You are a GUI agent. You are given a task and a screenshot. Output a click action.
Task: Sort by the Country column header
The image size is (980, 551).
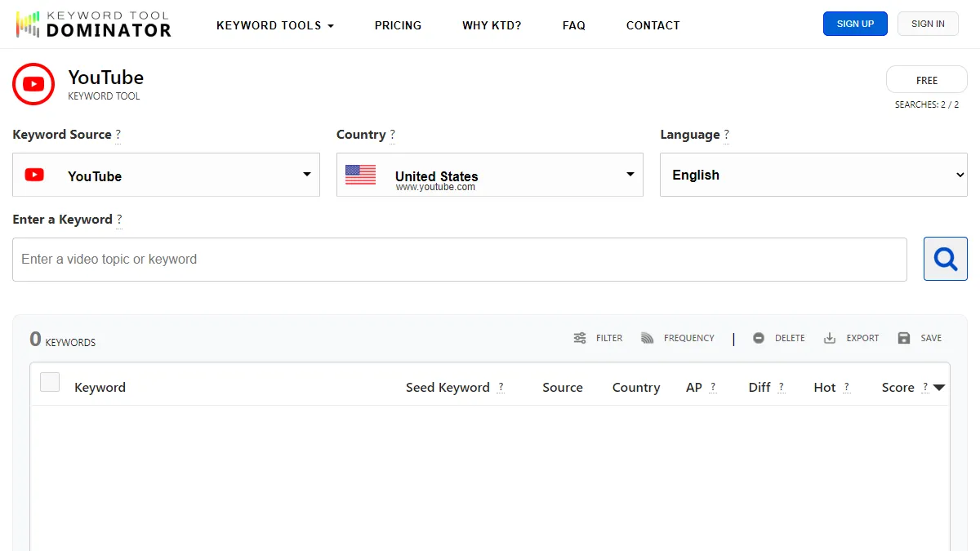click(x=636, y=388)
